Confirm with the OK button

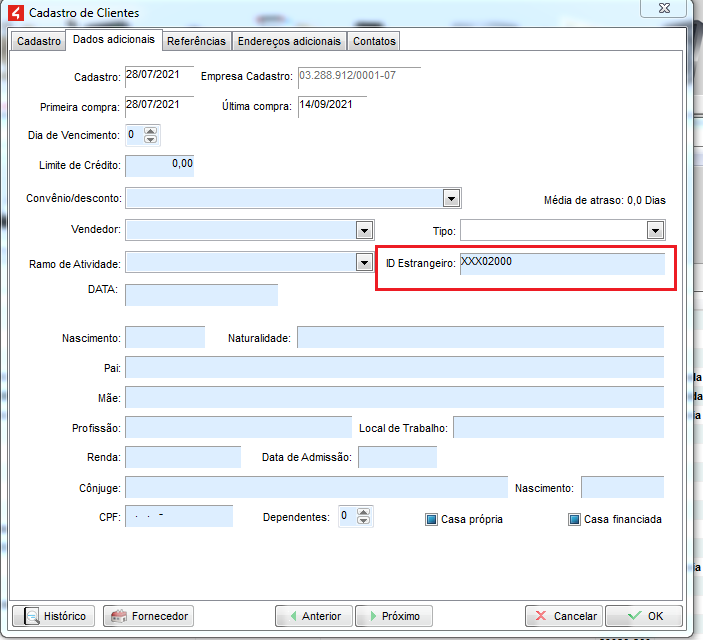[643, 616]
